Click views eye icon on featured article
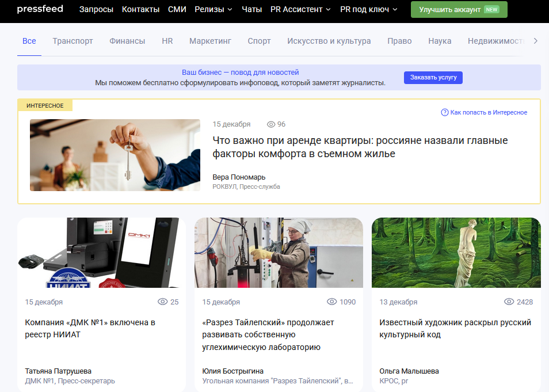This screenshot has width=549, height=392. [271, 124]
